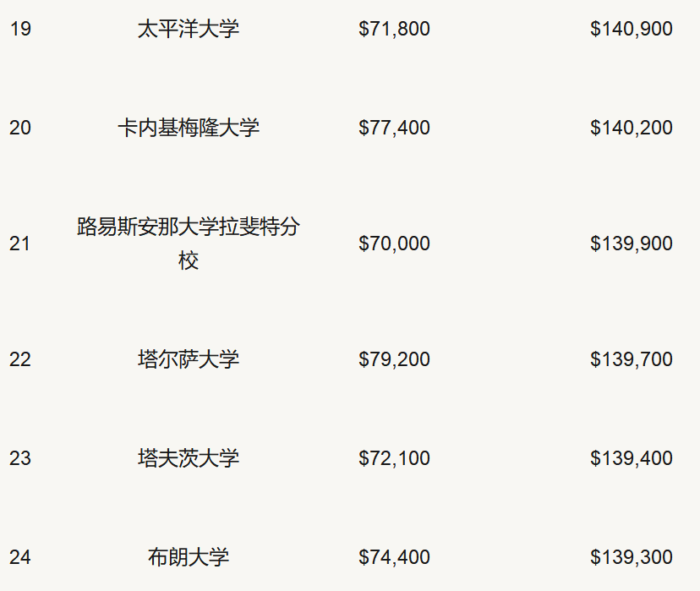Click the $139,900 salary figure
The height and width of the screenshot is (591, 700).
point(632,244)
